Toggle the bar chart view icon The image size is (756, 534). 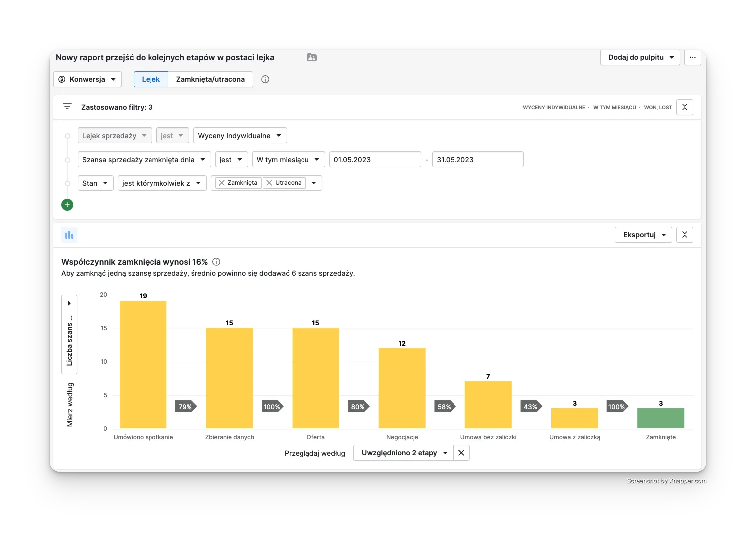tap(69, 235)
